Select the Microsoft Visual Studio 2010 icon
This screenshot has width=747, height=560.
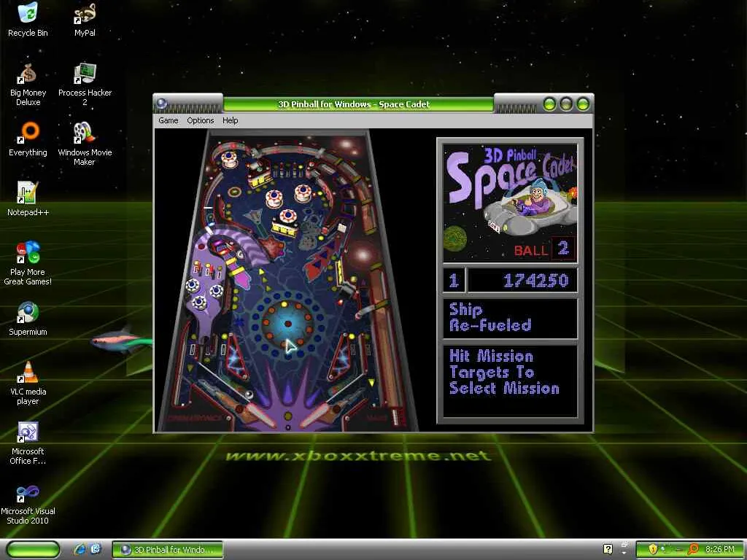coord(28,504)
